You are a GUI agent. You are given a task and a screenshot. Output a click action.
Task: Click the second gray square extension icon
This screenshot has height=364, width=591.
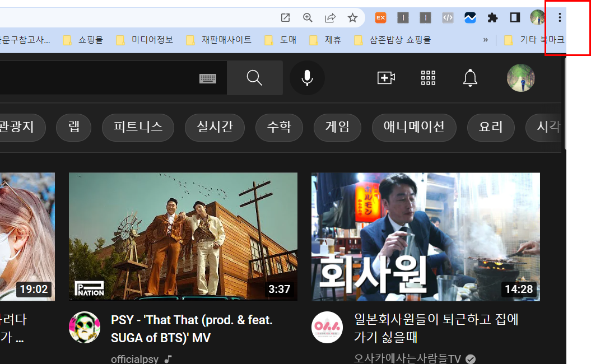coord(425,18)
